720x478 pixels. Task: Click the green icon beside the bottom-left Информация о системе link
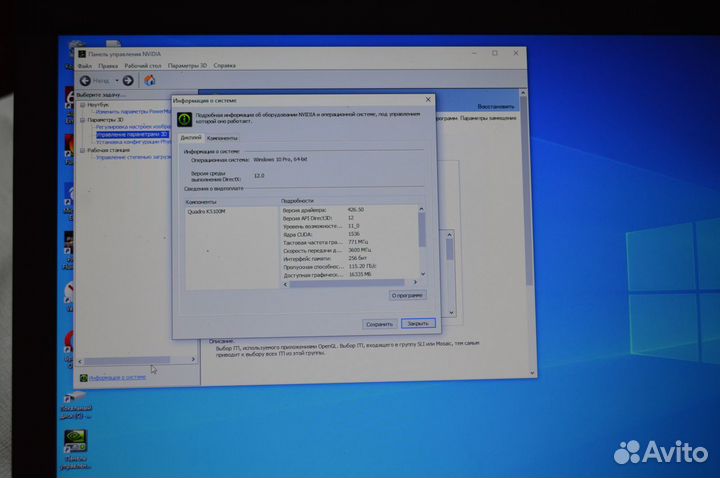84,378
